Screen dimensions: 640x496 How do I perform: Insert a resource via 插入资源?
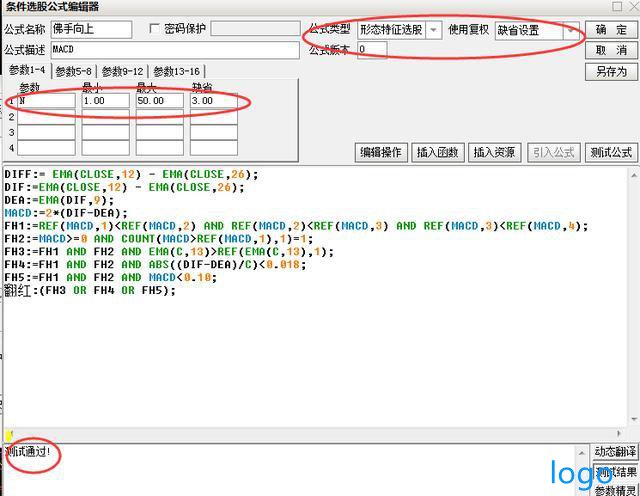click(494, 153)
